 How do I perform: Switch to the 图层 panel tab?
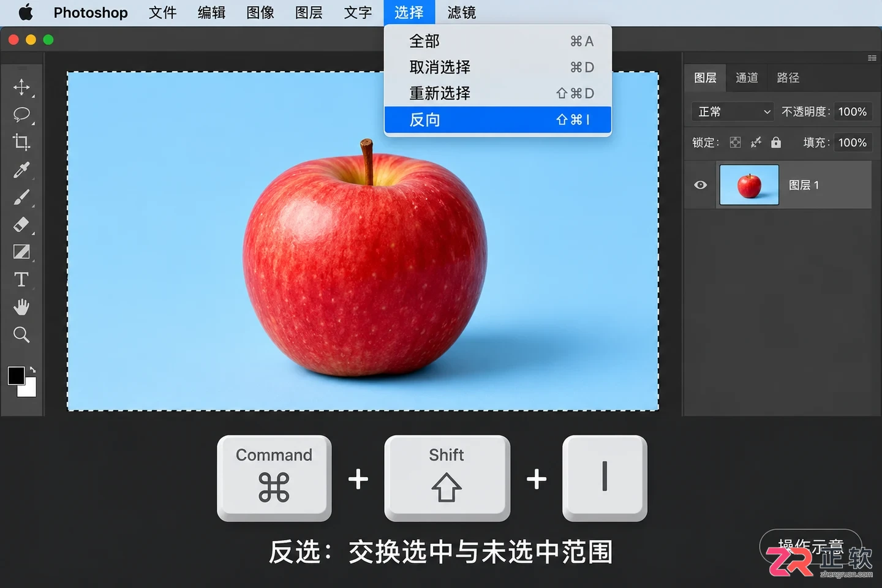pyautogui.click(x=705, y=78)
